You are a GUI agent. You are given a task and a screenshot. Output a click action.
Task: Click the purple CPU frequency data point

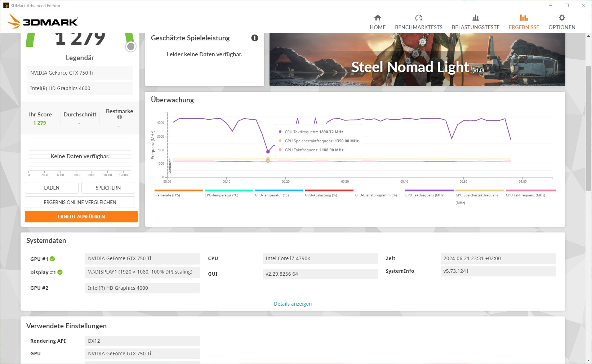(x=268, y=152)
